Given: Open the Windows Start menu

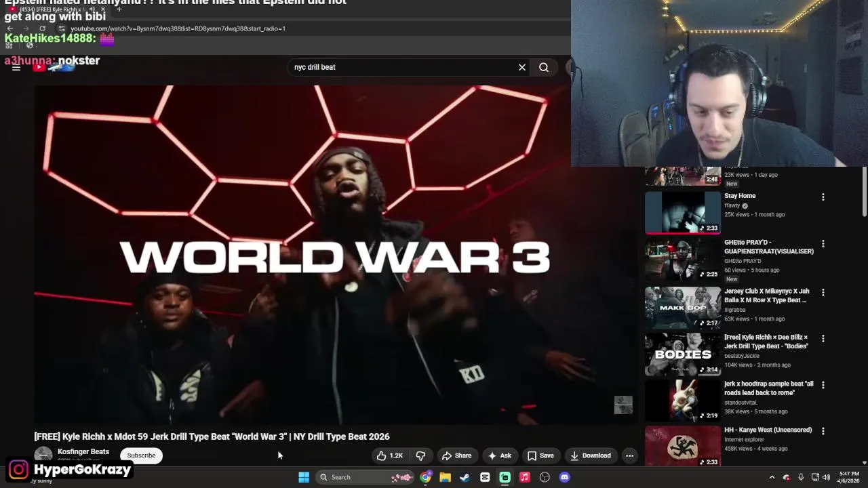Looking at the screenshot, I should click(304, 477).
